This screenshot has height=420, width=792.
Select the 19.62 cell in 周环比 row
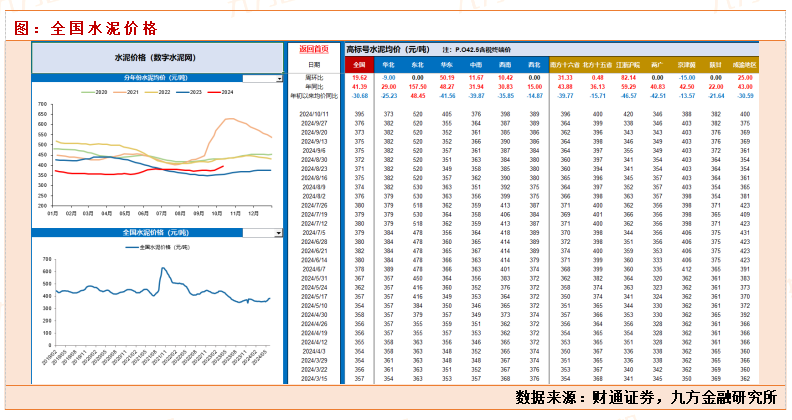pyautogui.click(x=360, y=78)
